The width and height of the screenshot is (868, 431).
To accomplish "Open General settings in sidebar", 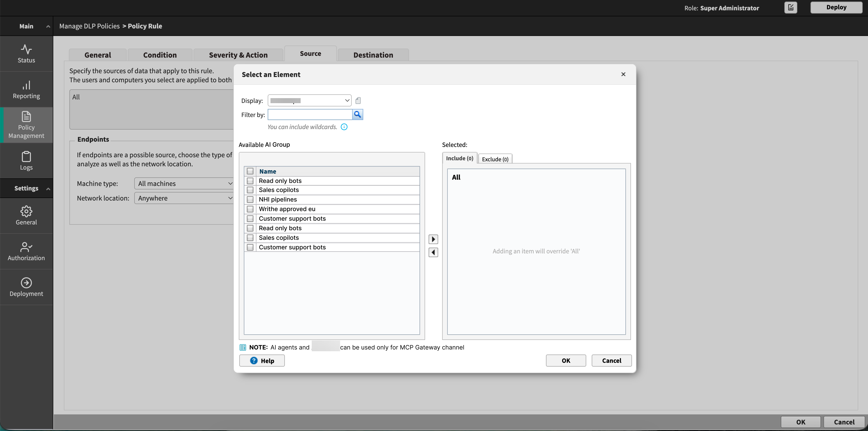I will [x=26, y=216].
